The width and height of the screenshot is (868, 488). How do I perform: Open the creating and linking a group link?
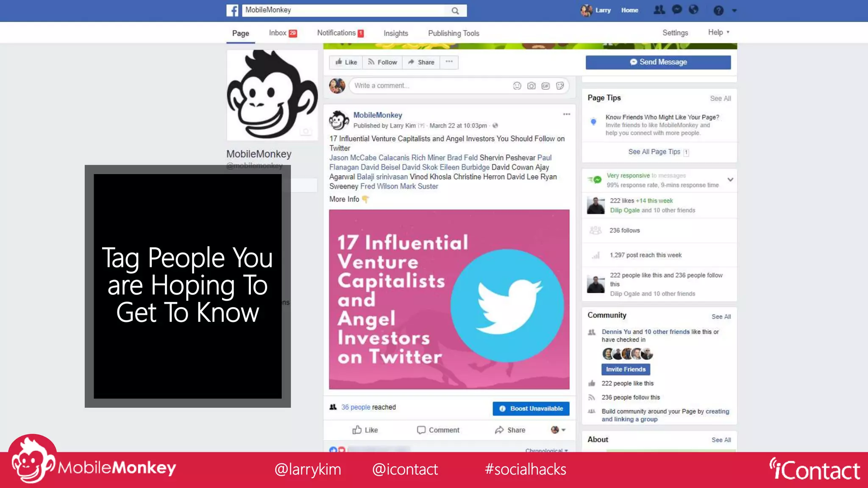(x=665, y=415)
